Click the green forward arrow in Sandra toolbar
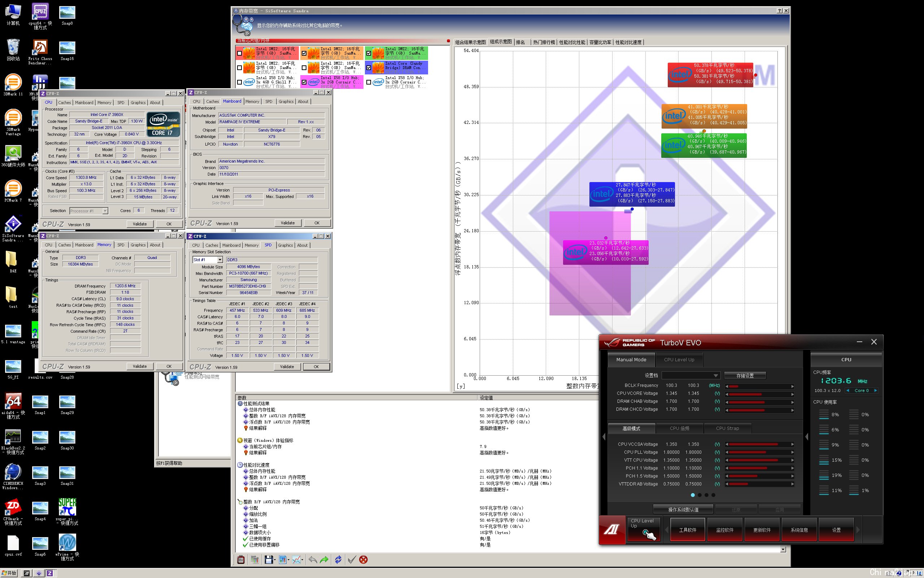Image resolution: width=924 pixels, height=578 pixels. pyautogui.click(x=324, y=560)
